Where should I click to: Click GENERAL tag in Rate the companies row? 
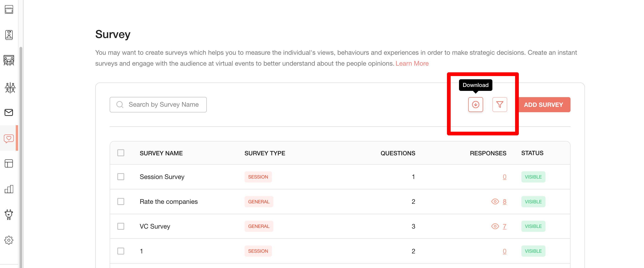coord(259,201)
